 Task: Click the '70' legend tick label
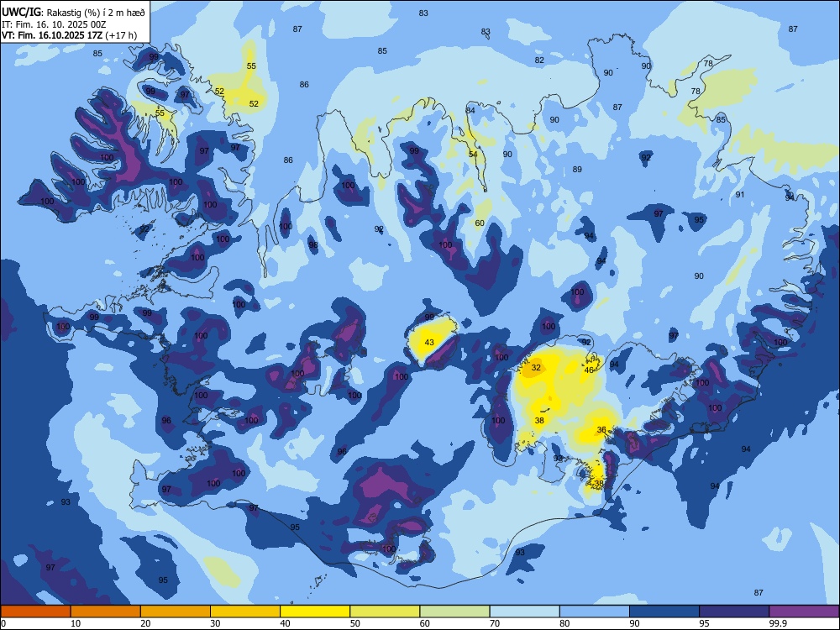coord(495,623)
